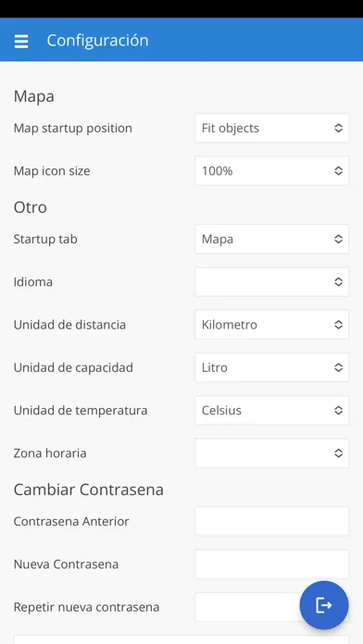Viewport: 363px width, 644px height.
Task: Click the Configuración header title
Action: click(97, 41)
